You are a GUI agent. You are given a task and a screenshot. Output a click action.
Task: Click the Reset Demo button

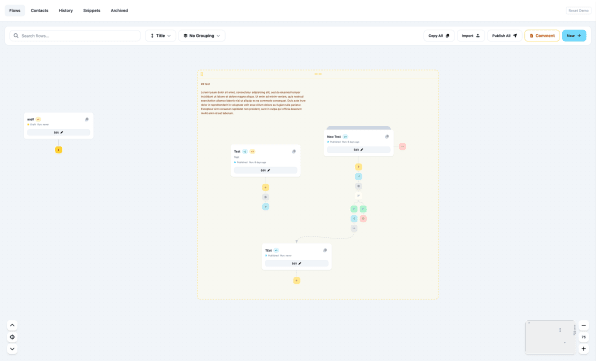pos(579,11)
